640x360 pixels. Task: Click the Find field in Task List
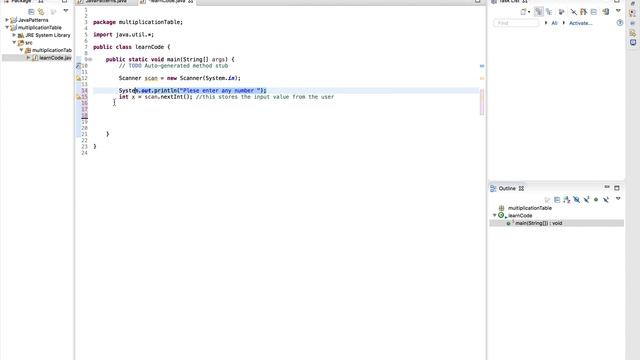516,23
